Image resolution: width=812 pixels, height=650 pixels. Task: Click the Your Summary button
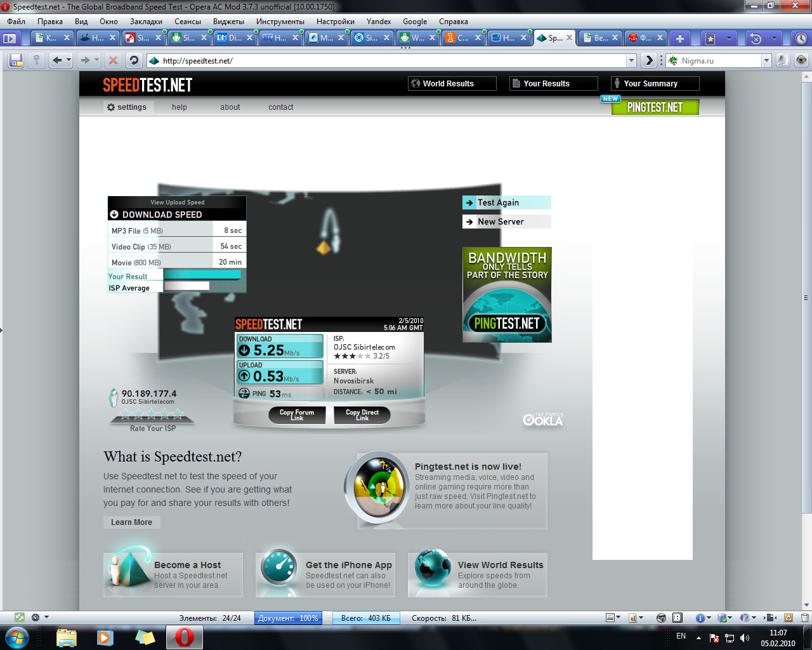[x=655, y=83]
